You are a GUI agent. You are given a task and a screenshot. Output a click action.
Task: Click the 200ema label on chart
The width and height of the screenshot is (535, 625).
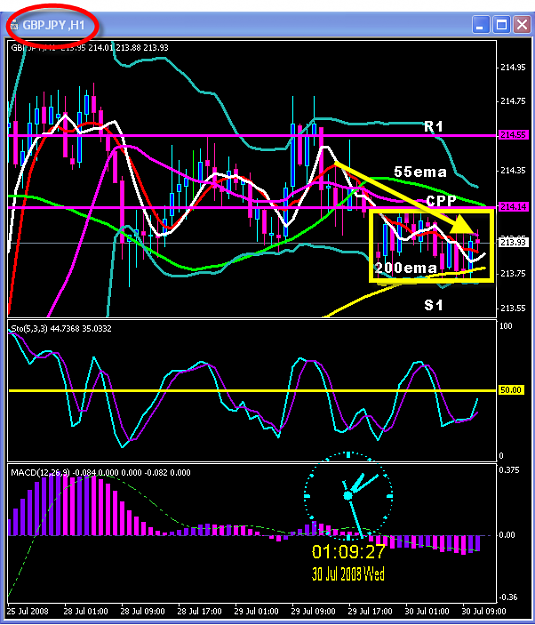click(x=405, y=268)
